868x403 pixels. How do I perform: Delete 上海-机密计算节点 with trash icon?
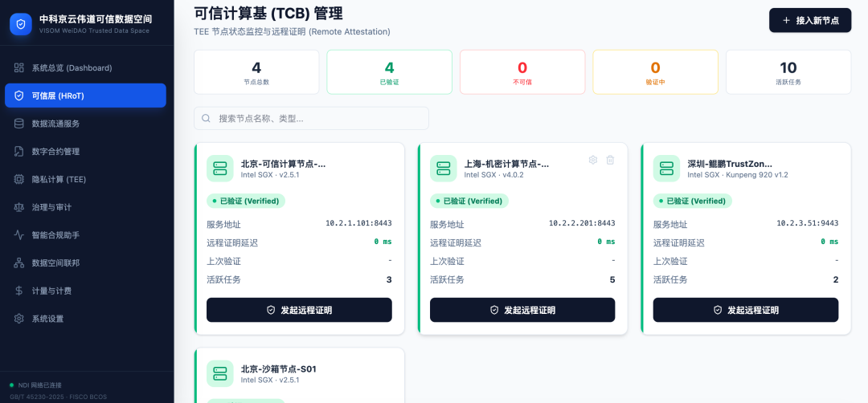pos(610,160)
